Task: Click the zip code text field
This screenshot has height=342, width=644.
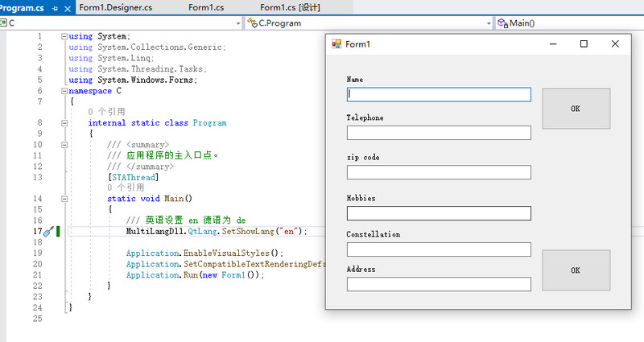Action: click(439, 172)
